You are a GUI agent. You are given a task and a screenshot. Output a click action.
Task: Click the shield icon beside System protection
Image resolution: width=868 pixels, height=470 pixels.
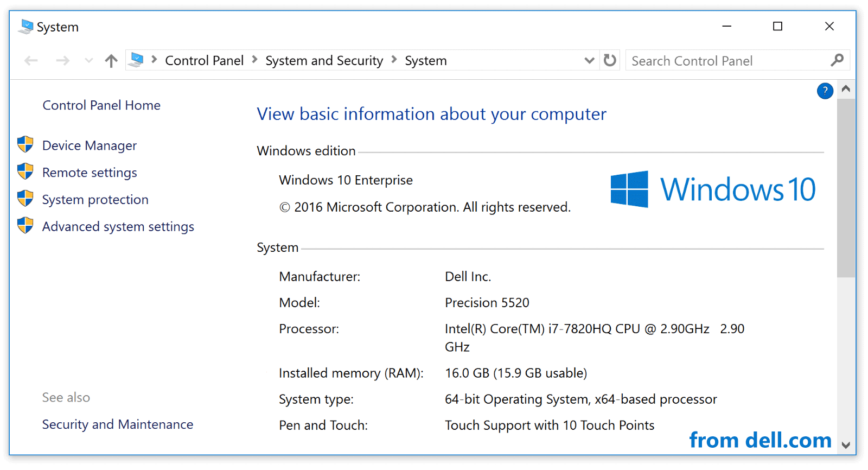(25, 198)
